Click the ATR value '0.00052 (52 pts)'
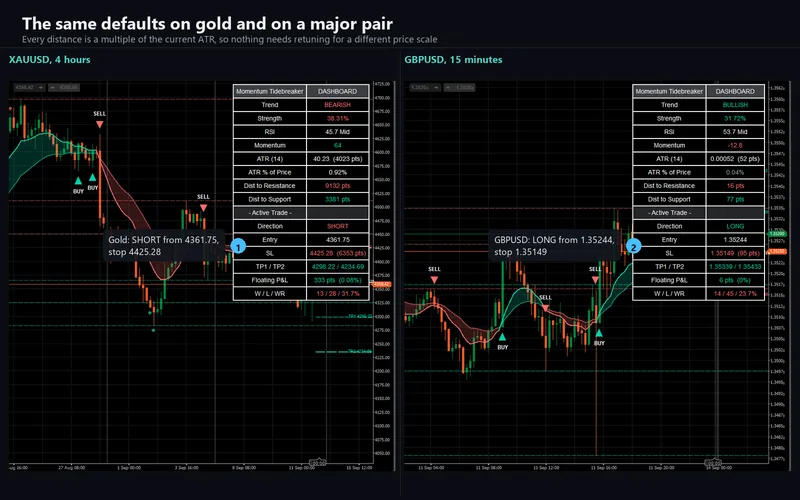This screenshot has height=500, width=800. tap(735, 159)
